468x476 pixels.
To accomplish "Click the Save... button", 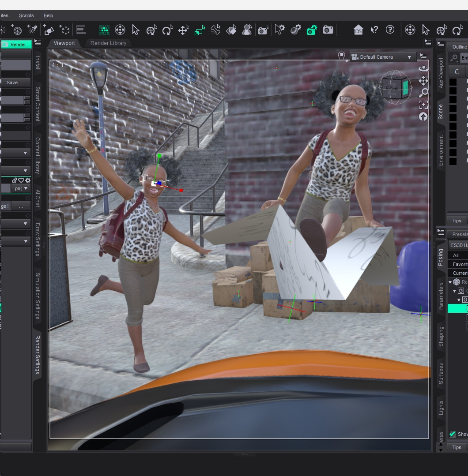I will (15, 82).
